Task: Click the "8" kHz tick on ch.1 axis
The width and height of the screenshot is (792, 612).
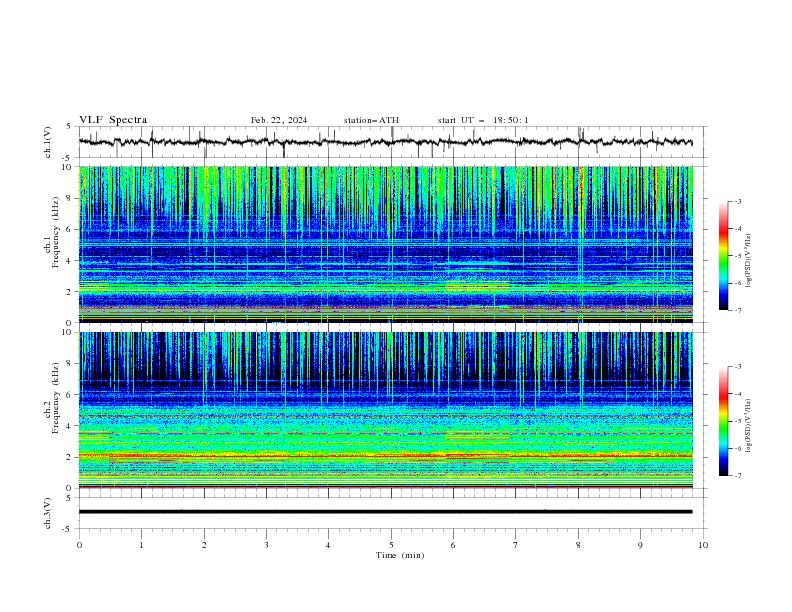Action: tap(71, 198)
